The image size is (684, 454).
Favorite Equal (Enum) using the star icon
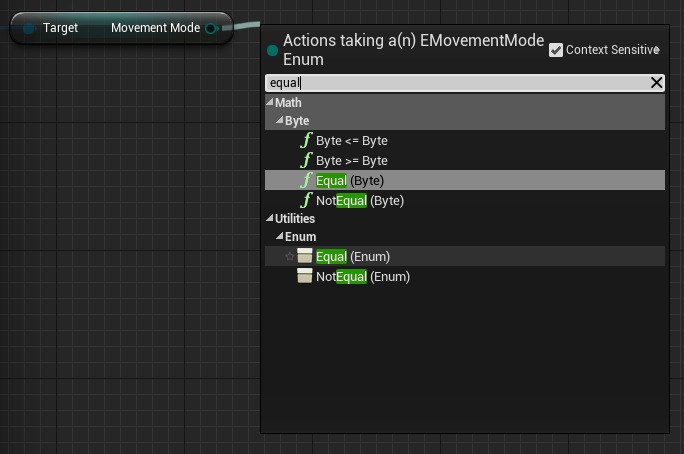coord(289,256)
